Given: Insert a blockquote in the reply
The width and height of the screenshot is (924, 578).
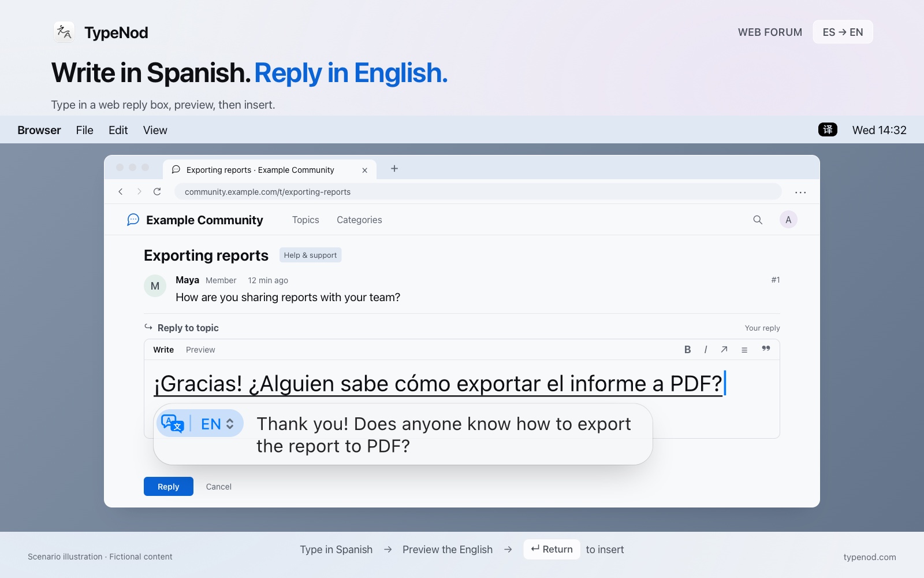Looking at the screenshot, I should pyautogui.click(x=766, y=349).
